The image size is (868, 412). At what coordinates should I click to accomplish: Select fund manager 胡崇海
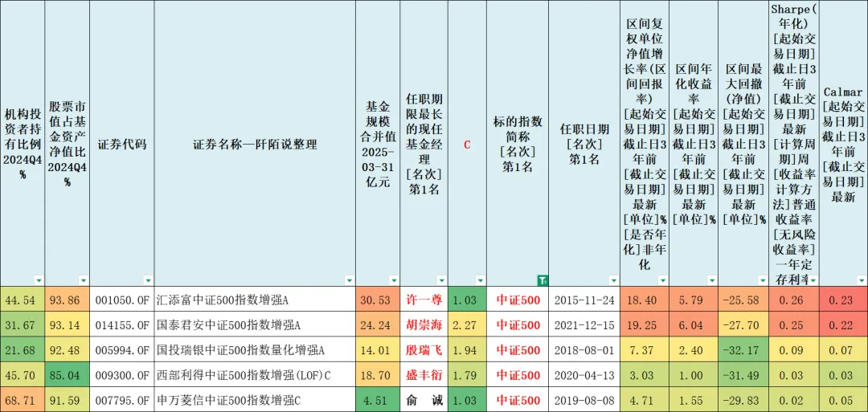[x=424, y=324]
